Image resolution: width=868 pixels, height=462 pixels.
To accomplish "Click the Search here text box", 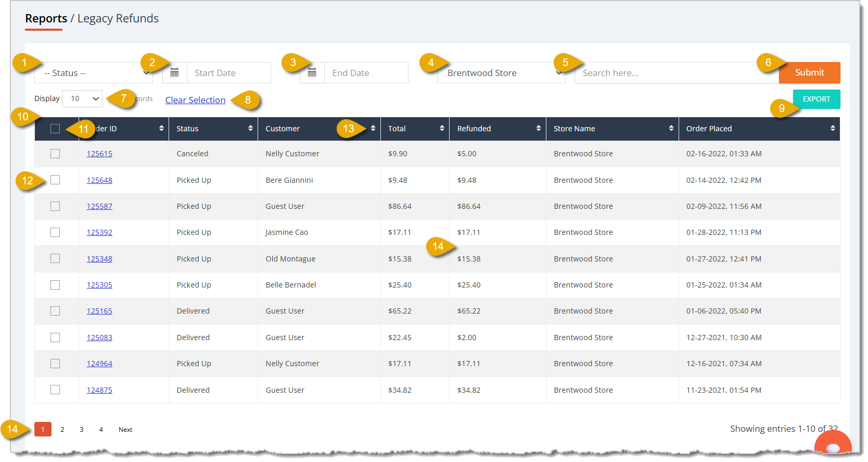I will pyautogui.click(x=677, y=73).
